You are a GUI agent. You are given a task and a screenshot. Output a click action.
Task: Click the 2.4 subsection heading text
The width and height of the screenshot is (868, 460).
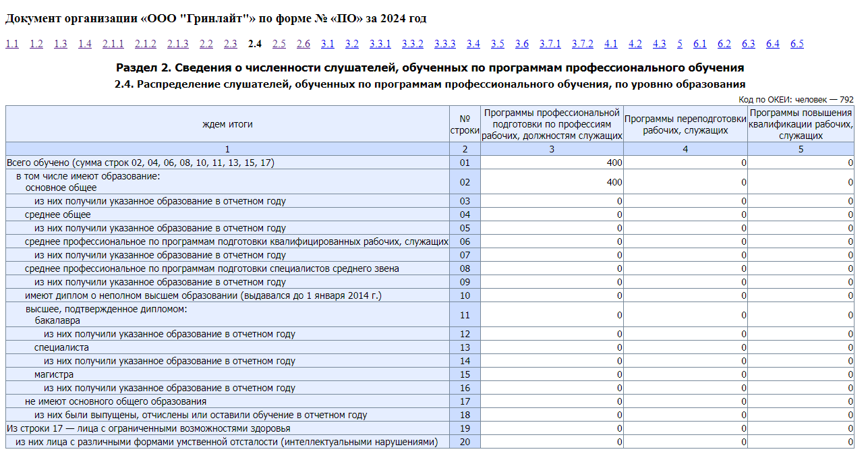430,84
